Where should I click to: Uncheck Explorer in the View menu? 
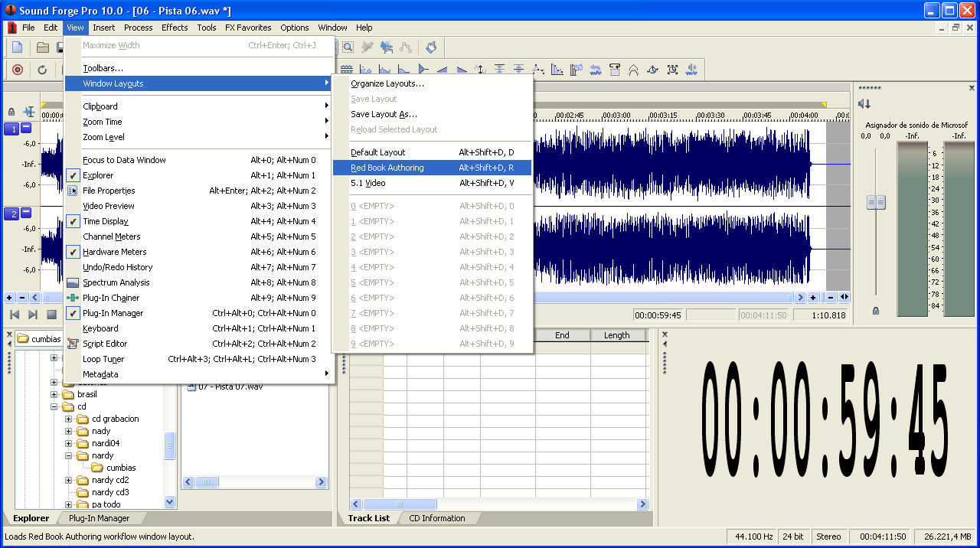98,175
